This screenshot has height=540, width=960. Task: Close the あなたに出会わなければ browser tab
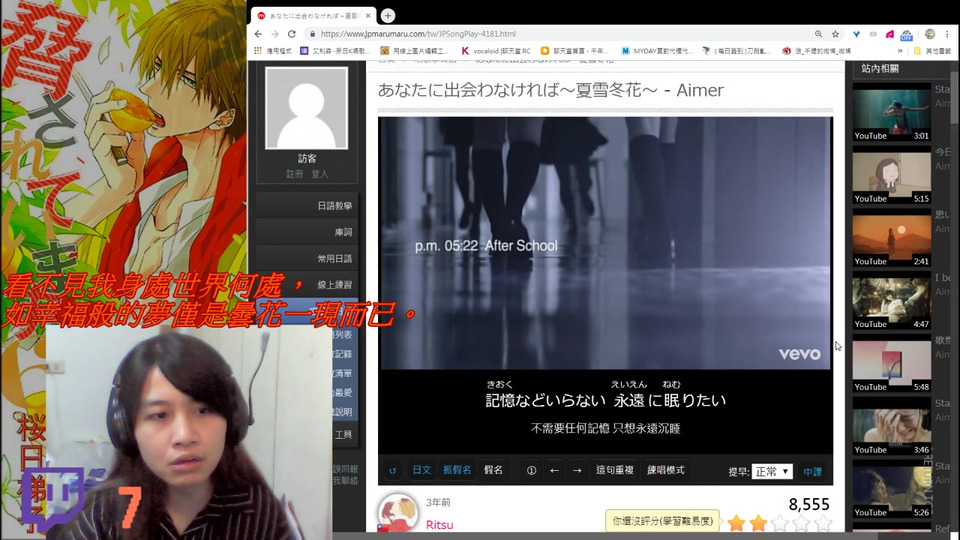click(x=368, y=16)
